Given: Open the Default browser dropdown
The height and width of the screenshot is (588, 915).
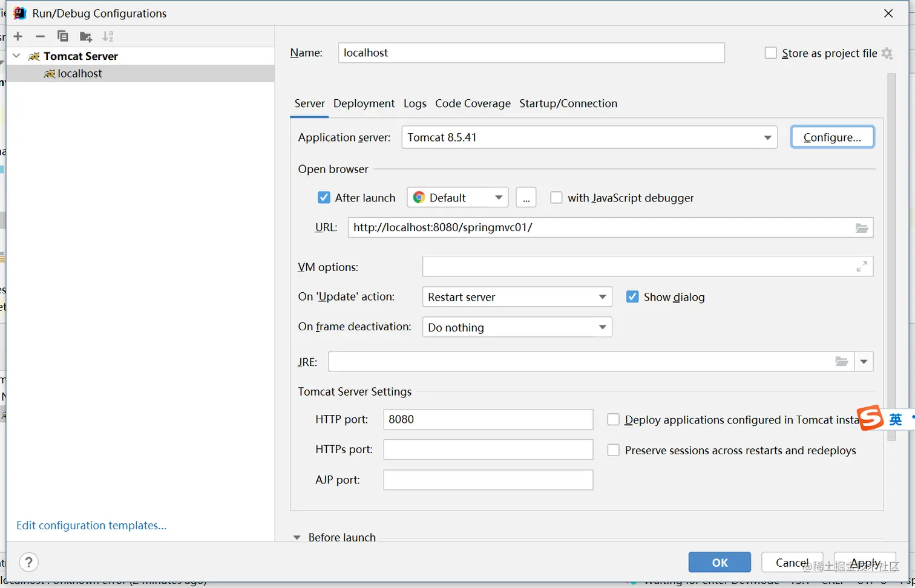Looking at the screenshot, I should tap(457, 198).
